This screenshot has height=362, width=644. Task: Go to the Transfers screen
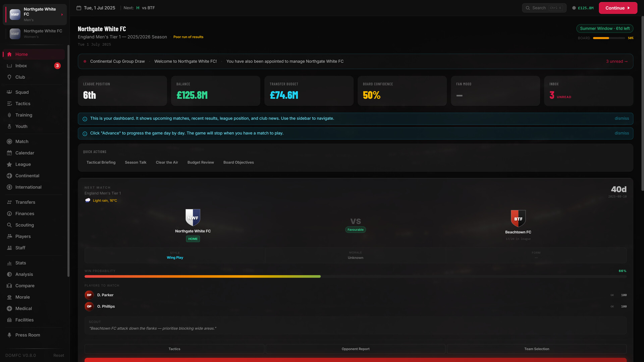click(25, 202)
